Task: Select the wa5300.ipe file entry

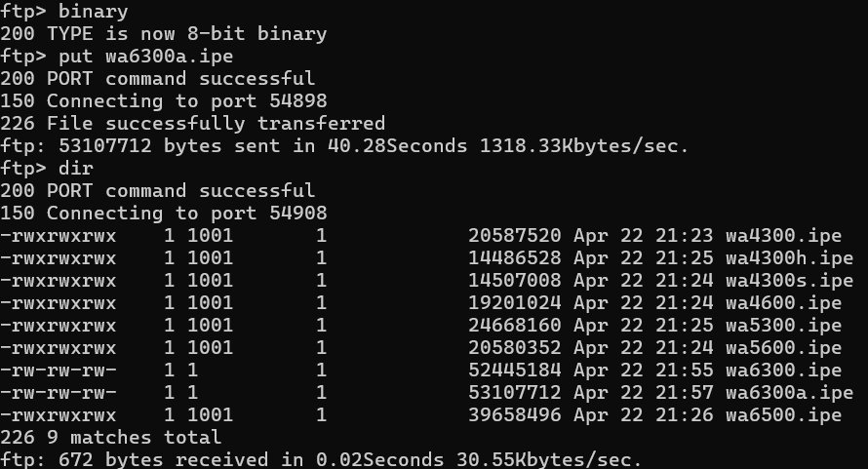Action: coord(783,325)
